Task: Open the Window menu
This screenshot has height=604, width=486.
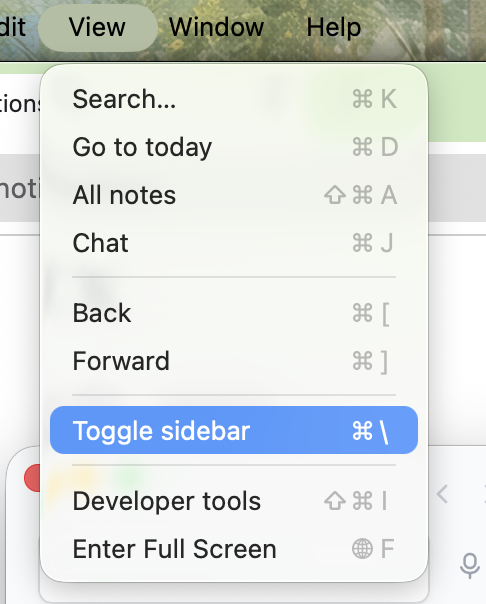Action: 216,27
